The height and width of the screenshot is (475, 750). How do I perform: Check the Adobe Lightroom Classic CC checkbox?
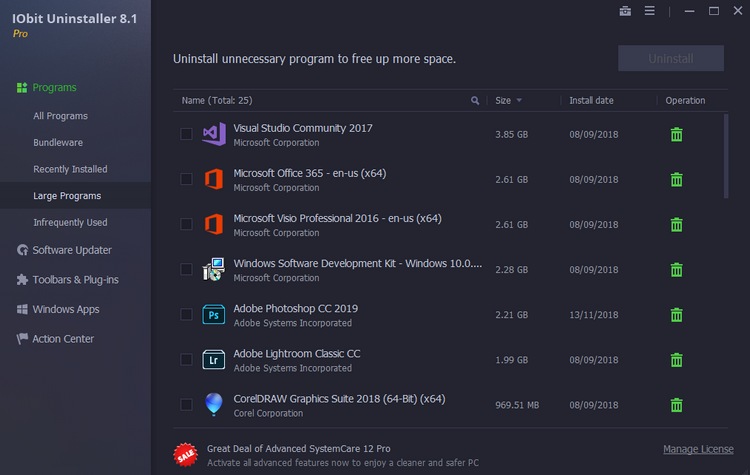186,359
